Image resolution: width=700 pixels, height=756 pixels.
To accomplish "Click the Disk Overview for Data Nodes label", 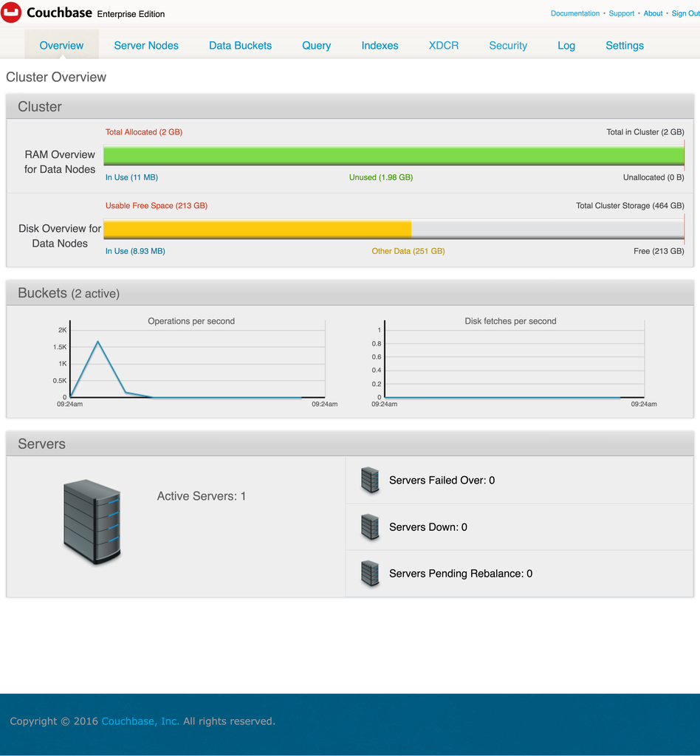I will pyautogui.click(x=60, y=236).
